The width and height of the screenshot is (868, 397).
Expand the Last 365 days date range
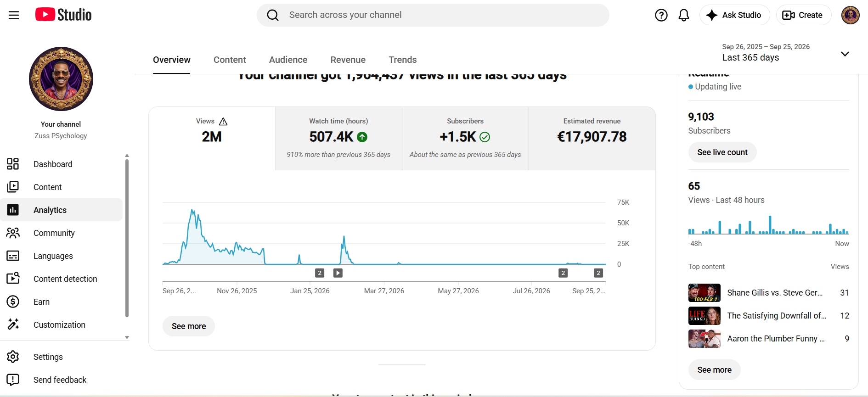(x=785, y=53)
